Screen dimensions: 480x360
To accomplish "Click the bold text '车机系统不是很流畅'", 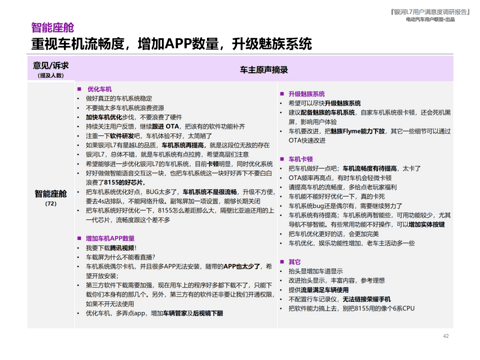I will coord(210,192).
